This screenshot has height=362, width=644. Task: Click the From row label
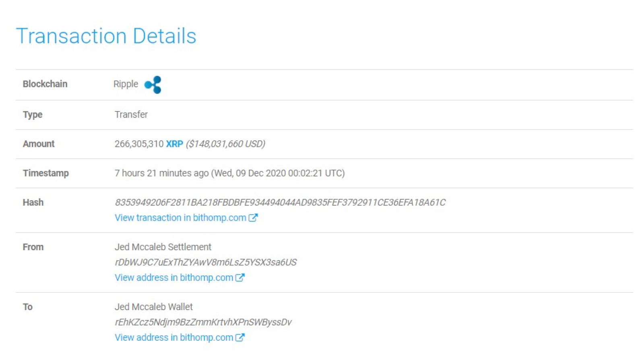click(x=33, y=247)
